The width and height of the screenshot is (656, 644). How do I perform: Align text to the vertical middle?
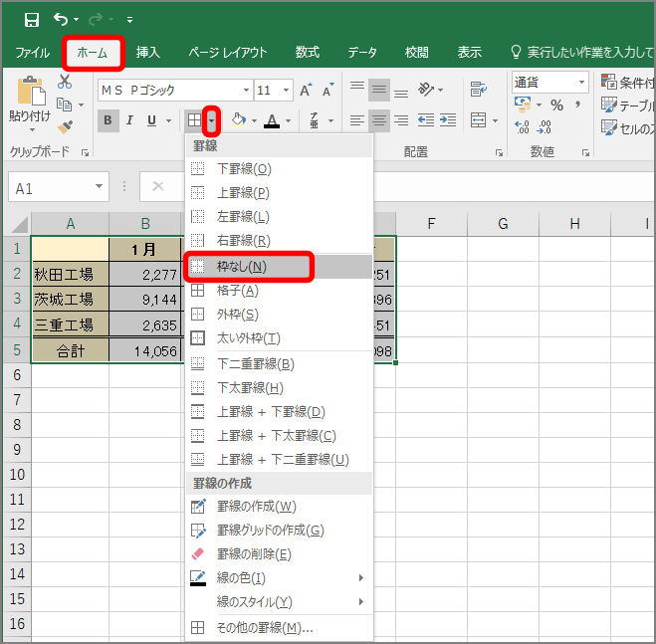tap(379, 90)
